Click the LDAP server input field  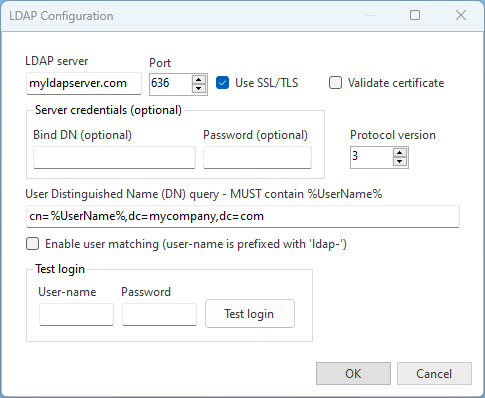(84, 83)
